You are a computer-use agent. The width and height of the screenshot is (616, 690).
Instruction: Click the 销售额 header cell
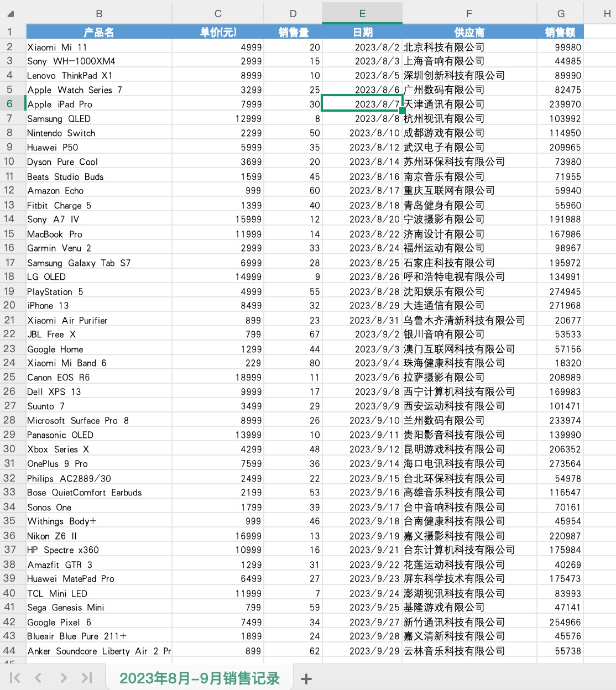click(560, 32)
